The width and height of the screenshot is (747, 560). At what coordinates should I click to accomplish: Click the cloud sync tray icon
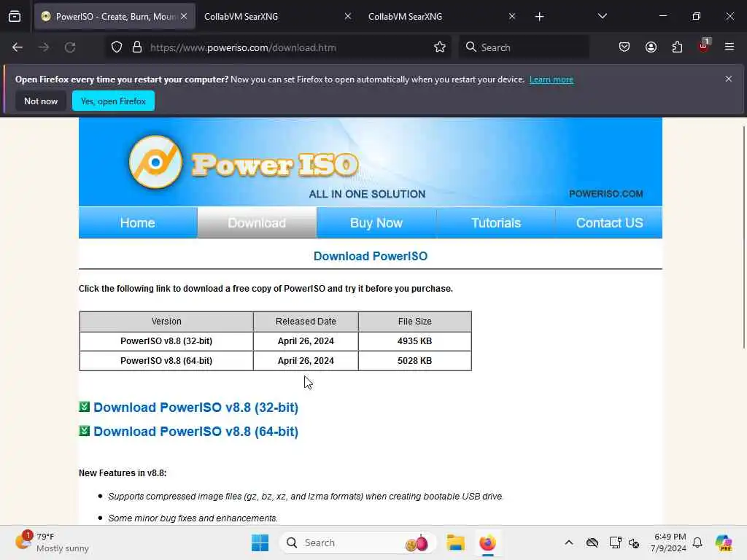coord(592,542)
